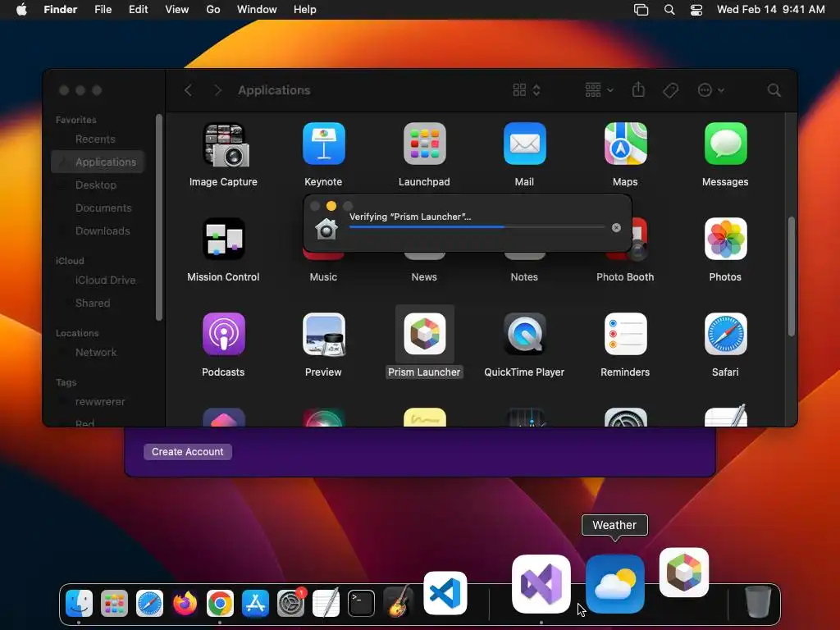This screenshot has height=630, width=840.
Task: Open Visual Studio Code from the Dock
Action: [x=445, y=593]
